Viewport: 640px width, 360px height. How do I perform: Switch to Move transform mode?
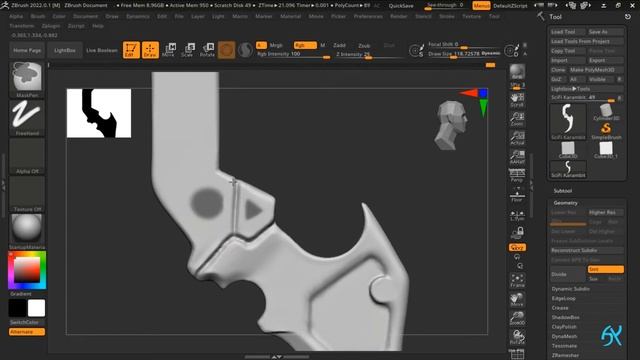click(169, 50)
